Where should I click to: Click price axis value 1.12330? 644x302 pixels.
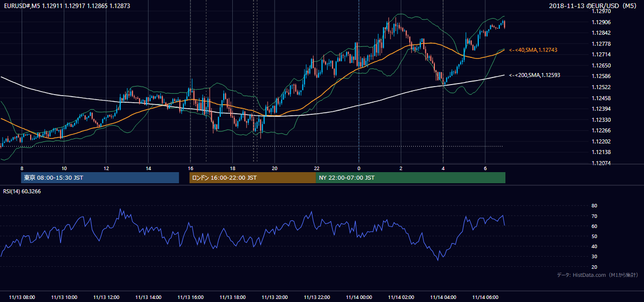pyautogui.click(x=601, y=120)
